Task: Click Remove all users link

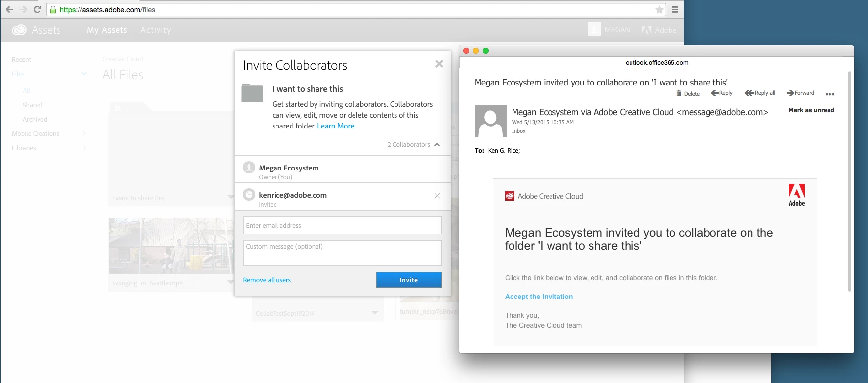Action: (267, 280)
